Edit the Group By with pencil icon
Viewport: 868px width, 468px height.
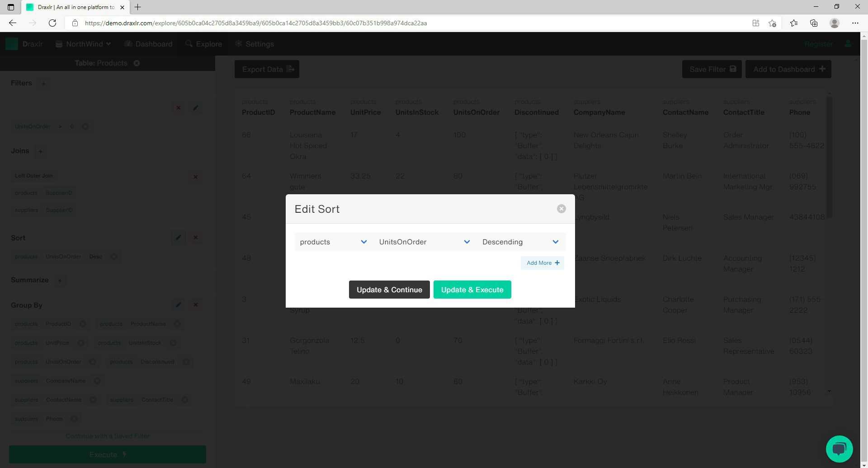[178, 304]
